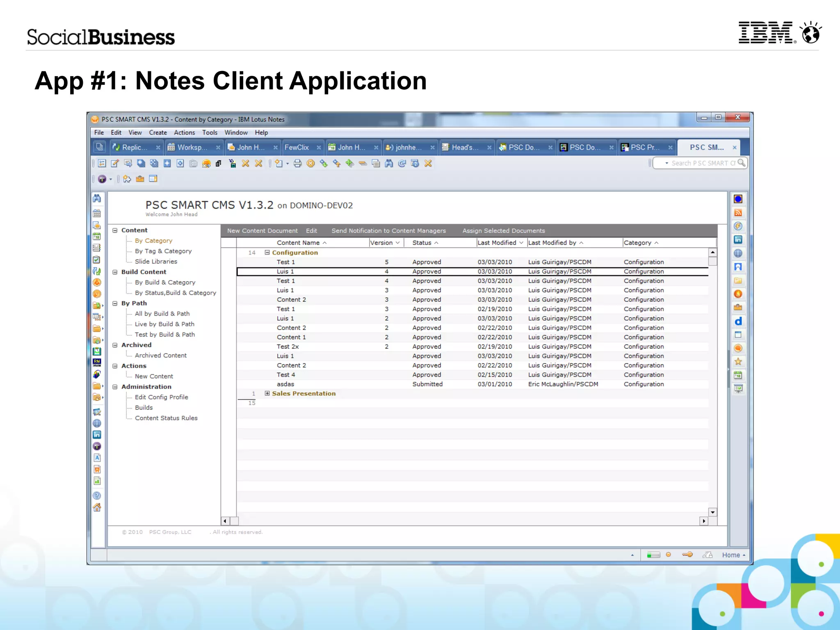840x630 pixels.
Task: Click Assign Selected Documents button
Action: coord(504,231)
